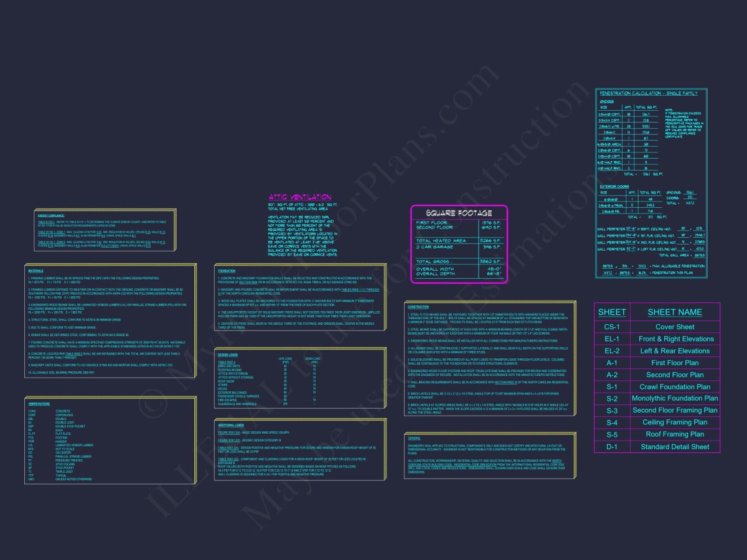
Task: Select the MATERIALS notes heading
Action: coord(35,271)
